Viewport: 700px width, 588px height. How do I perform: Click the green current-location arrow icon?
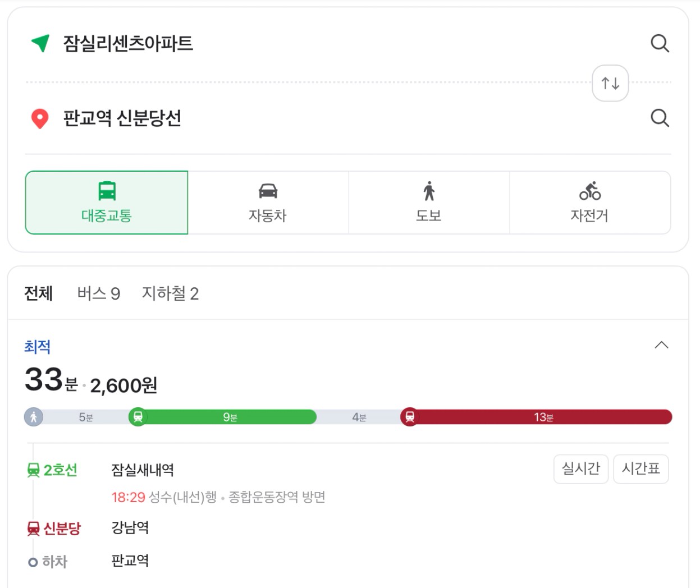pyautogui.click(x=40, y=43)
